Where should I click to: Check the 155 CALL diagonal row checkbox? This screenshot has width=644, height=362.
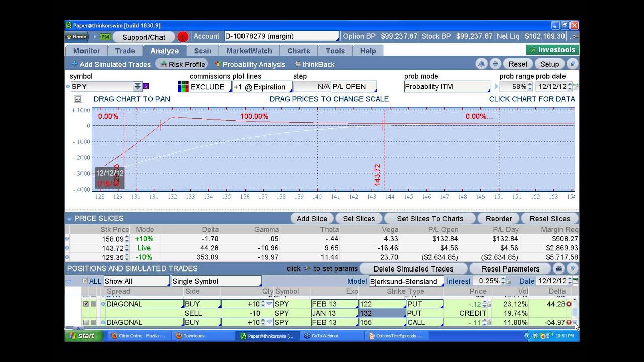point(86,322)
